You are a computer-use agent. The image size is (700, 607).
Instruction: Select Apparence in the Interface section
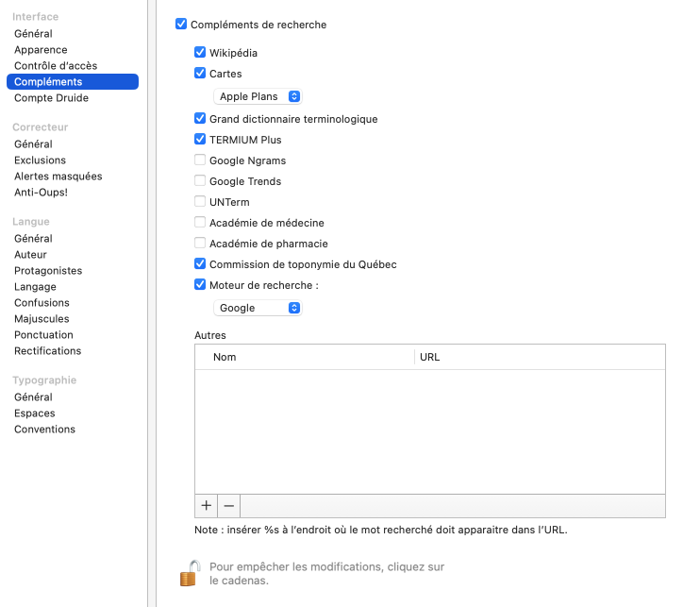(x=41, y=50)
